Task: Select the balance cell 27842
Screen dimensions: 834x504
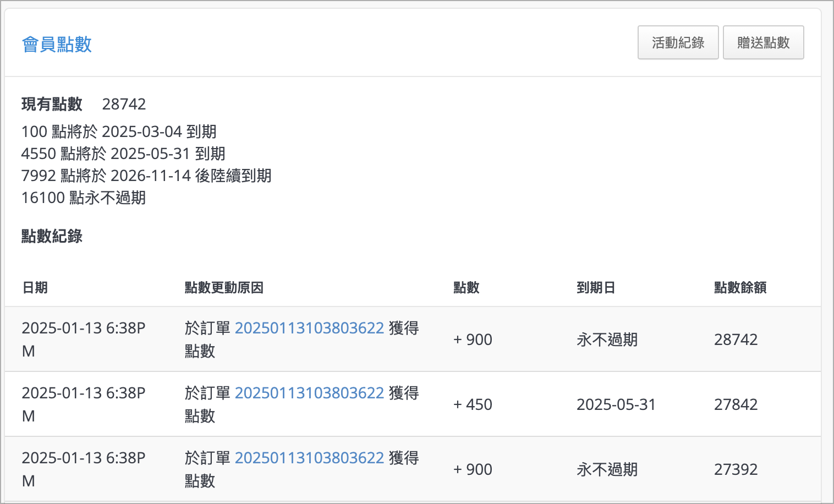Action: 736,404
